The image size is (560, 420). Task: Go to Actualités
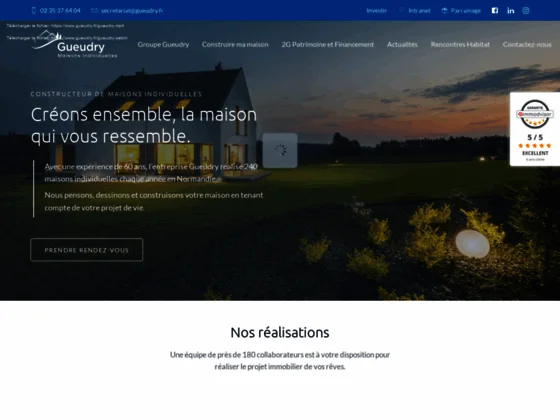[x=402, y=44]
